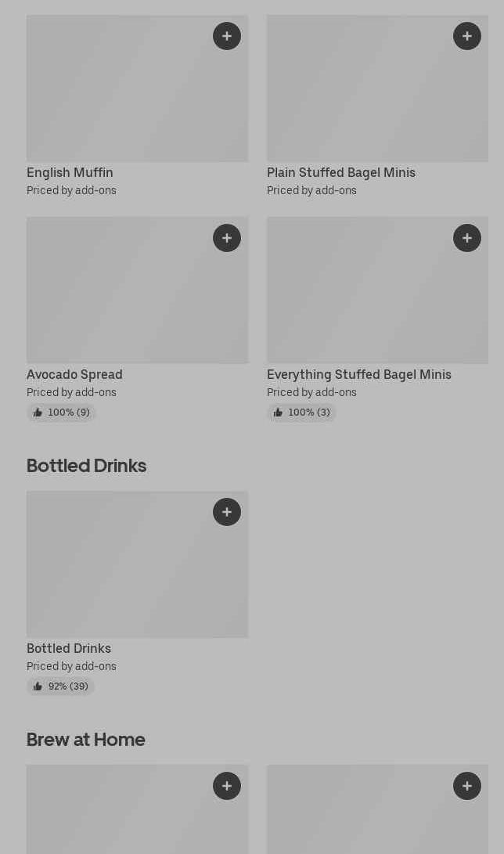The image size is (504, 854).
Task: Click Bottled Drinks item name
Action: [x=69, y=648]
